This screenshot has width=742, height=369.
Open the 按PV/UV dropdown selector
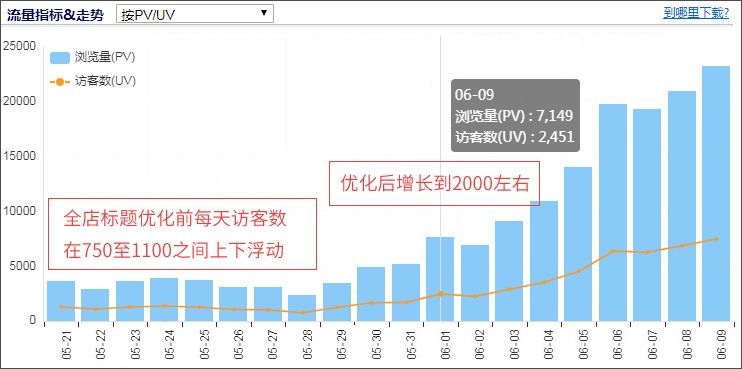pos(195,14)
